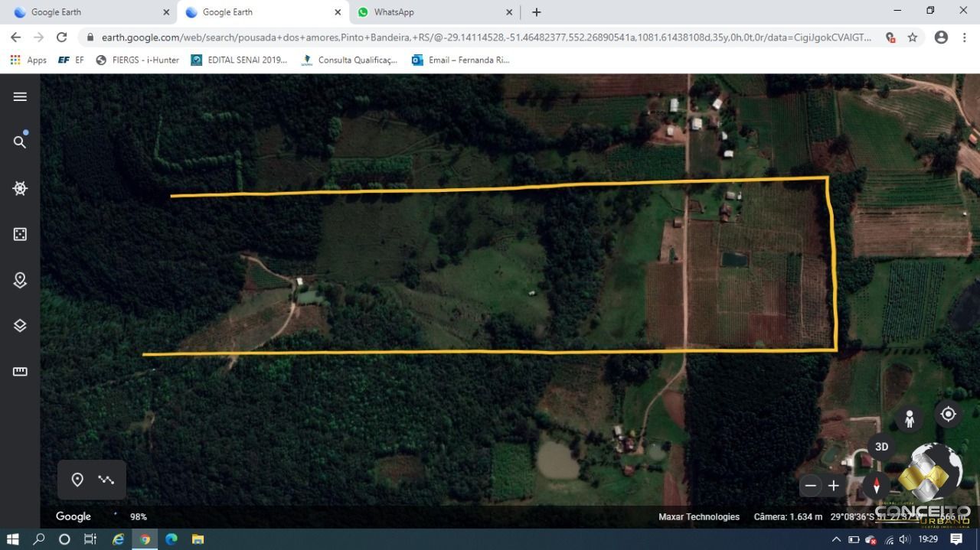Open the Consulta Qualificaç... bookmark
This screenshot has height=550, width=980.
click(x=350, y=60)
